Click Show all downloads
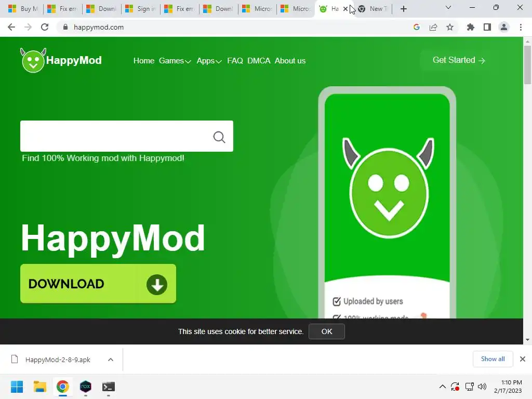 point(493,359)
